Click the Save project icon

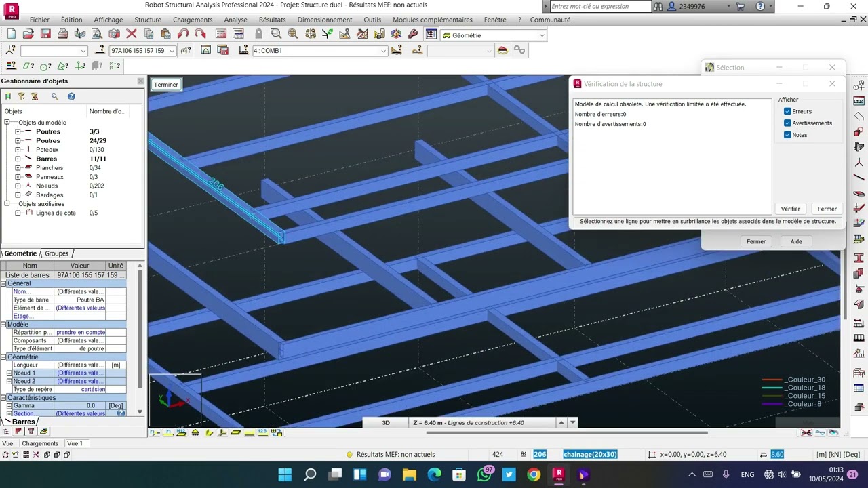[x=45, y=34]
